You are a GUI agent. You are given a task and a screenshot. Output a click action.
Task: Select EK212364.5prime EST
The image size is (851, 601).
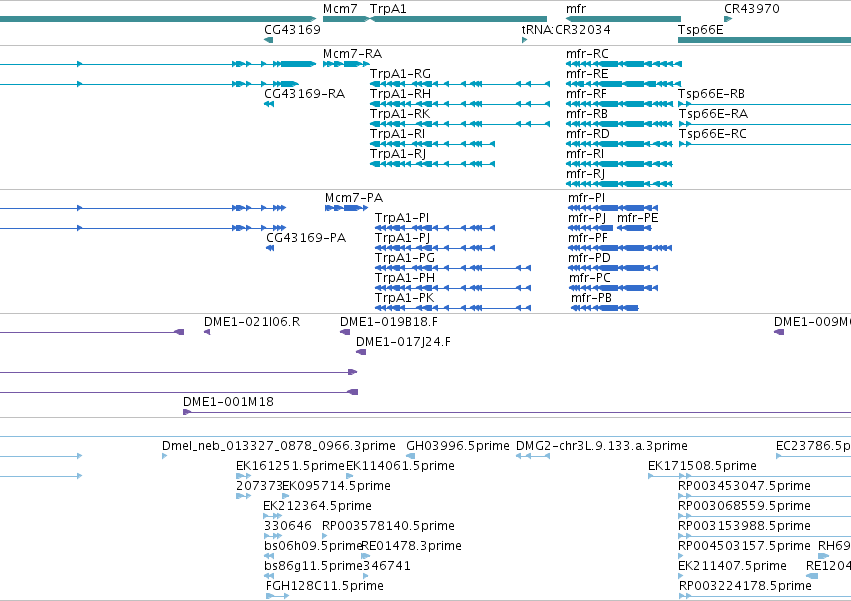tap(272, 516)
